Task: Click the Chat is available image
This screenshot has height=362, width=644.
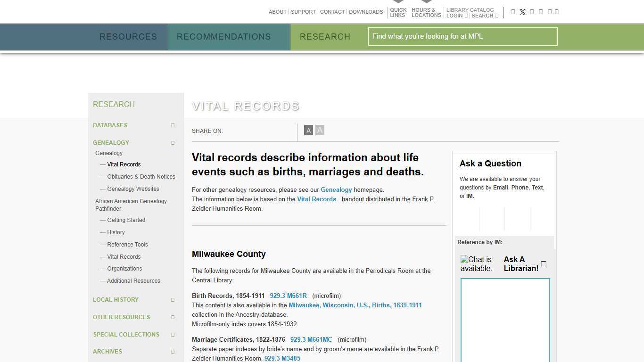Action: tap(477, 264)
